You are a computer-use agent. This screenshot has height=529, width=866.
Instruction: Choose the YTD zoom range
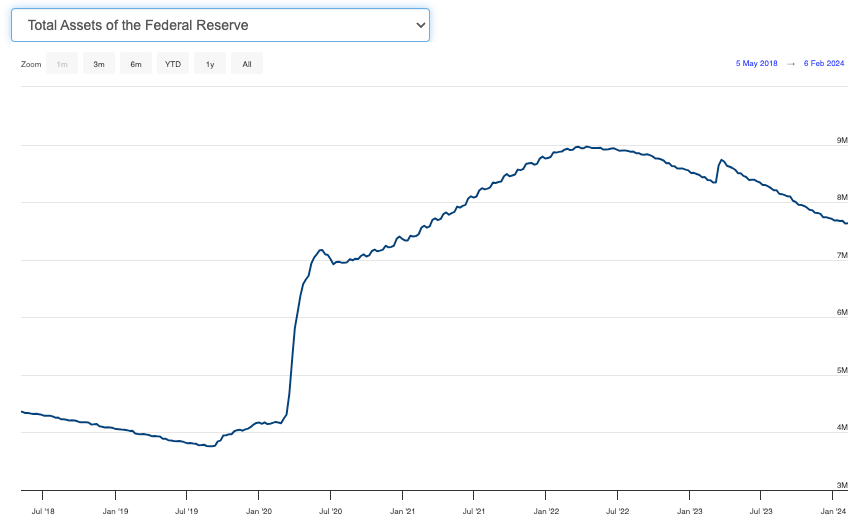[173, 64]
